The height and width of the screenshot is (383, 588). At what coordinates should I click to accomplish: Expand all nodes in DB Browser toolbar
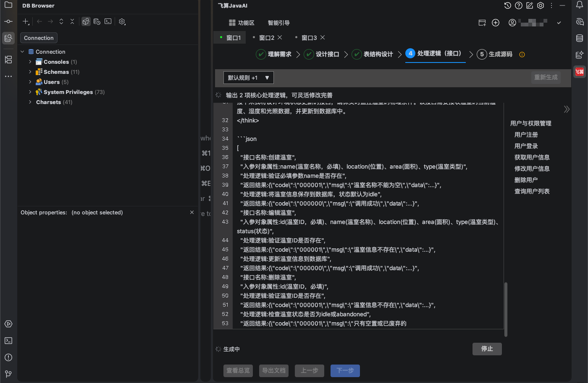click(x=61, y=22)
